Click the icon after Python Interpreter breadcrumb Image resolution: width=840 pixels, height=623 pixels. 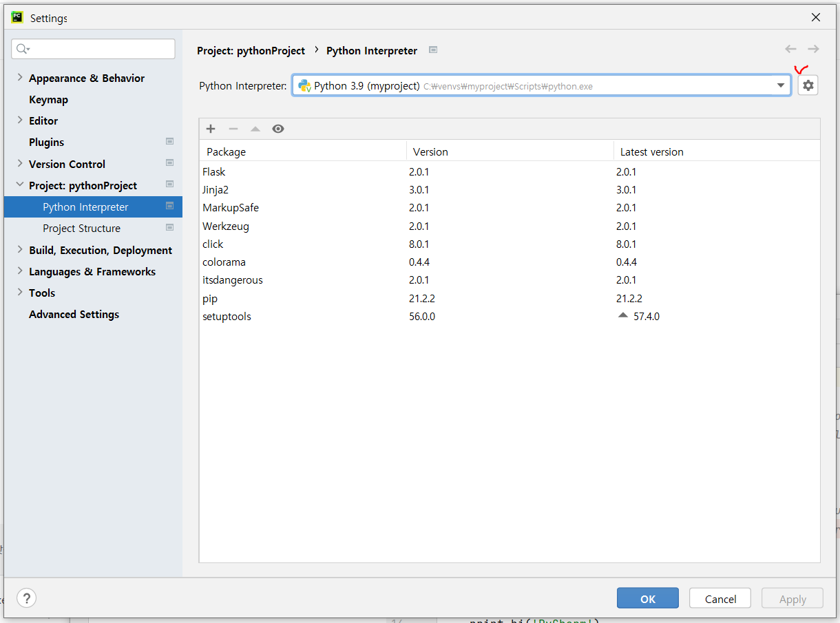pos(433,50)
